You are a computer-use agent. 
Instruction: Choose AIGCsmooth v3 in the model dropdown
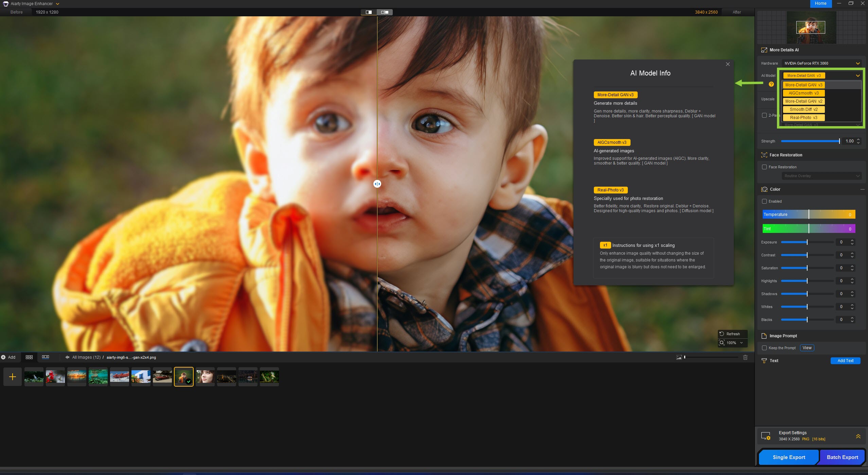point(803,93)
